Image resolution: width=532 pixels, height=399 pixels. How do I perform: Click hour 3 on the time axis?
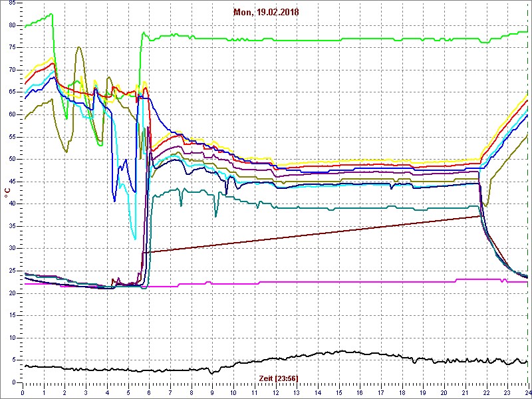click(x=86, y=392)
